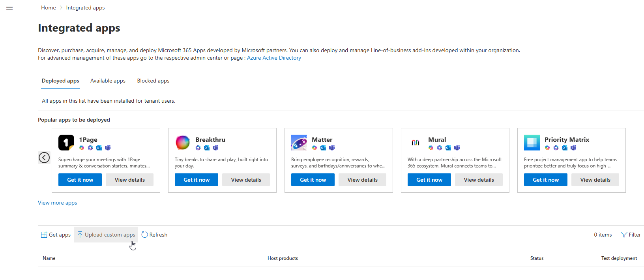This screenshot has width=644, height=280.
Task: Click Get it now for 1Page
Action: [x=80, y=180]
